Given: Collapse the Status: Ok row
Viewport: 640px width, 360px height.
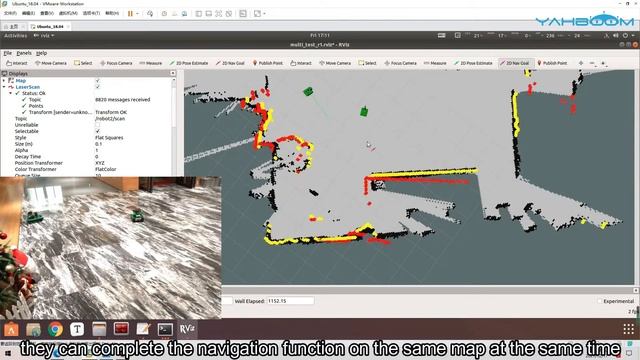Looking at the screenshot, I should pos(11,93).
